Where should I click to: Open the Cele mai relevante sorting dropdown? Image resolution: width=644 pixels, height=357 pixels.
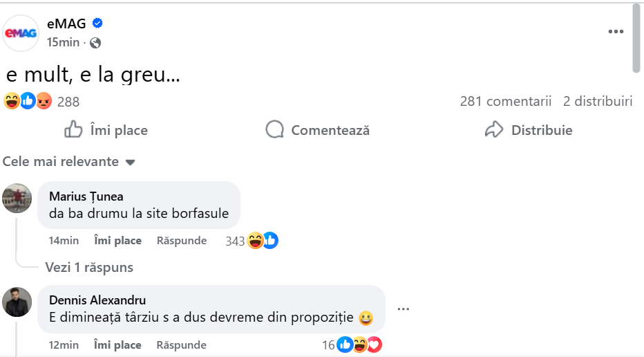pyautogui.click(x=68, y=162)
